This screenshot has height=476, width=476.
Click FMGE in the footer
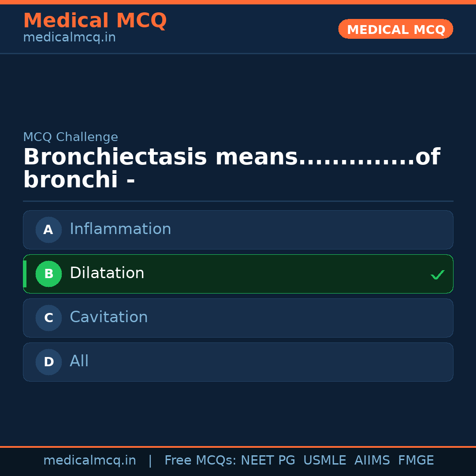point(416,461)
